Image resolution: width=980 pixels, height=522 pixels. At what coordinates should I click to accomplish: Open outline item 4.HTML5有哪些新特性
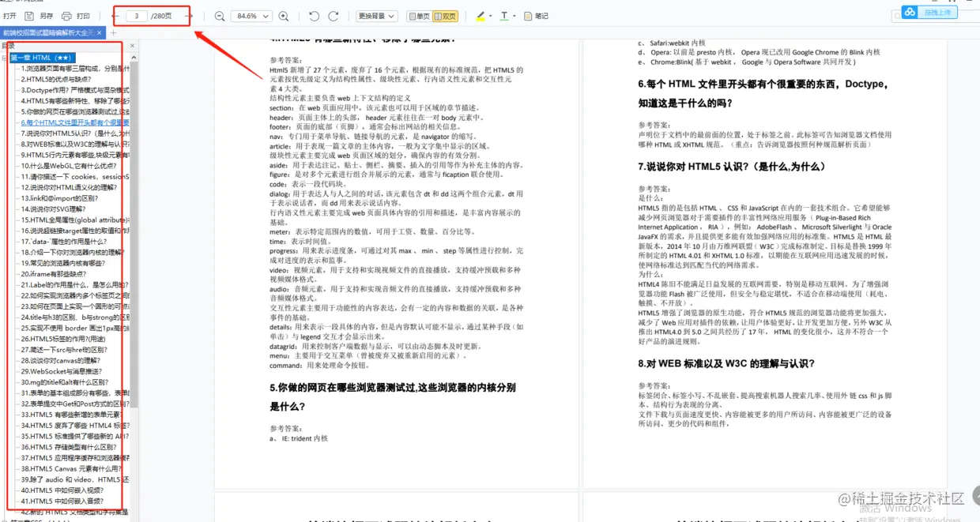75,101
